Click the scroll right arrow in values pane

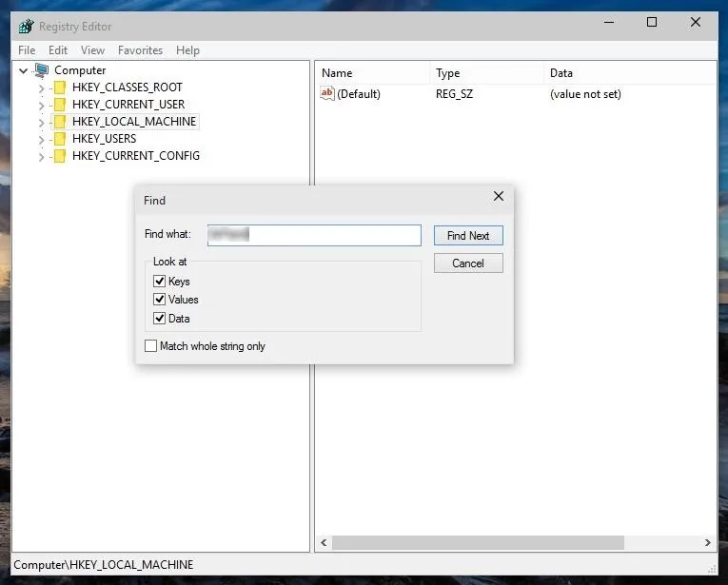coord(708,542)
